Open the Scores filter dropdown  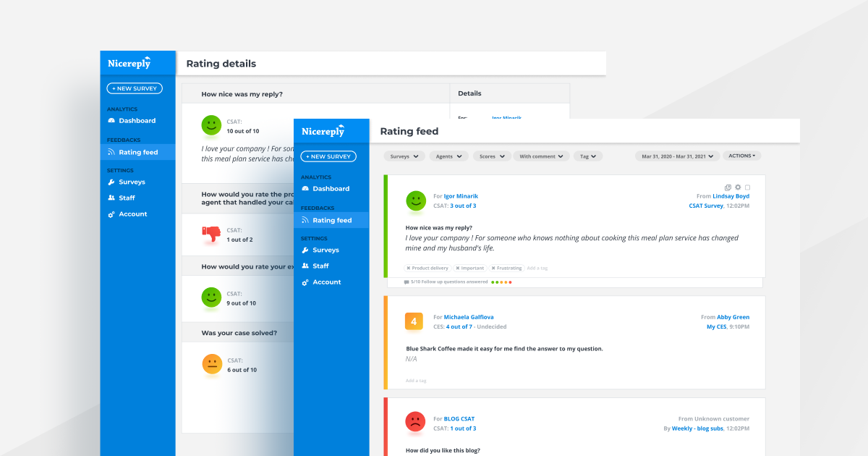(492, 156)
